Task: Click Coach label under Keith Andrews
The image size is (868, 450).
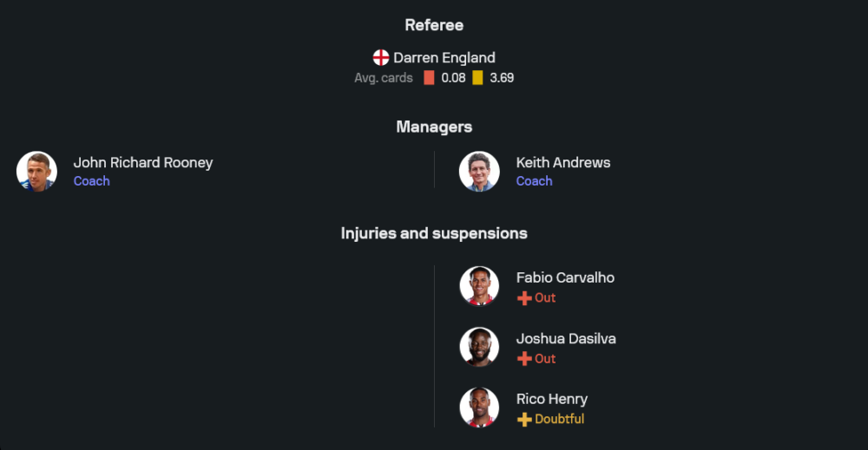Action: coord(534,181)
